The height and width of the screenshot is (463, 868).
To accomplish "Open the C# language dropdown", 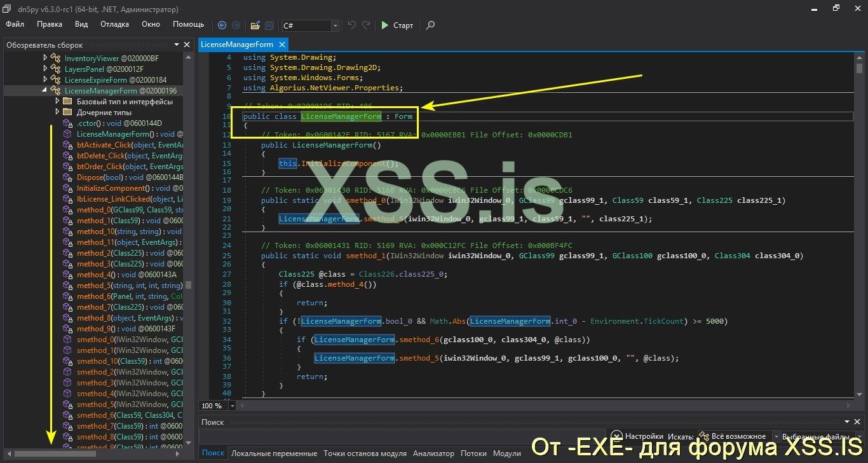I will click(335, 25).
